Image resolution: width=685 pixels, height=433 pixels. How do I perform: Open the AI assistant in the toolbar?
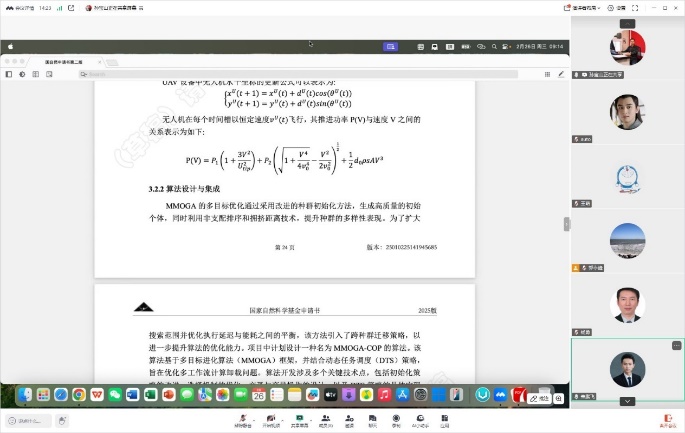pos(420,418)
